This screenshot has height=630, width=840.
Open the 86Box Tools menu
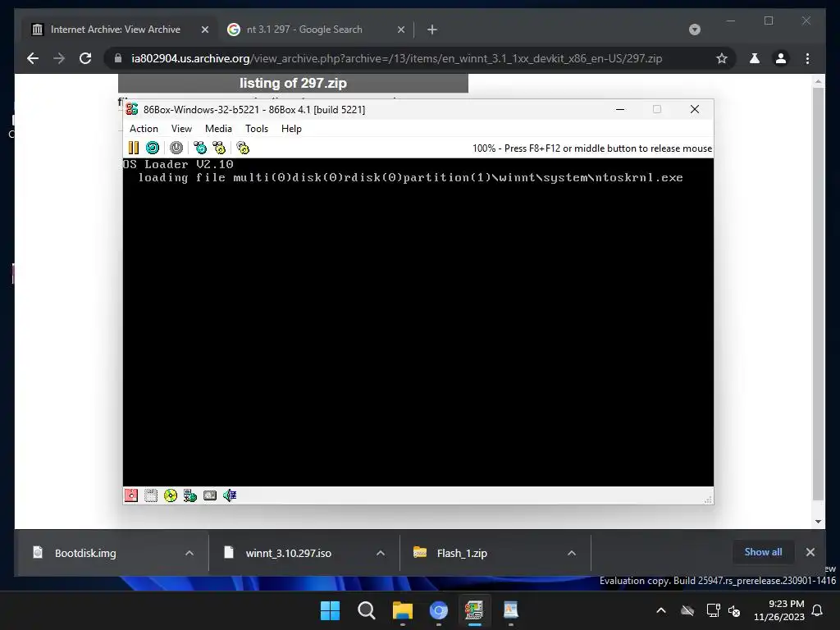pyautogui.click(x=257, y=129)
